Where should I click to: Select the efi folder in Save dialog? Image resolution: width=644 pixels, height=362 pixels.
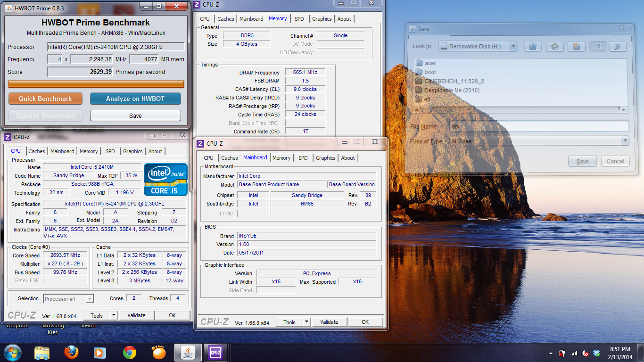pos(423,99)
